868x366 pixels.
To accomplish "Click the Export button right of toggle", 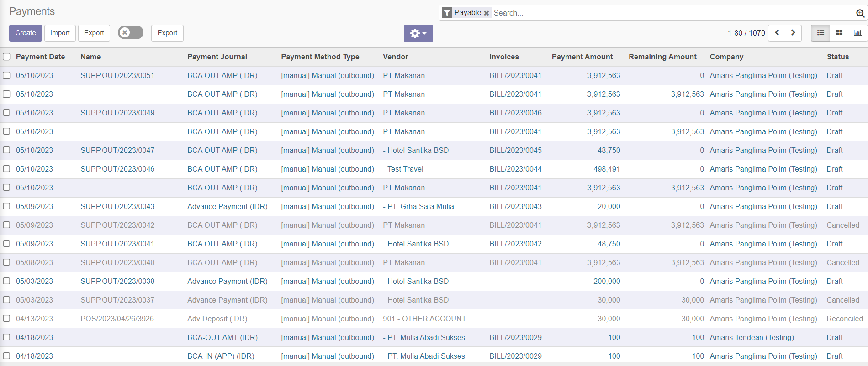I will click(167, 33).
